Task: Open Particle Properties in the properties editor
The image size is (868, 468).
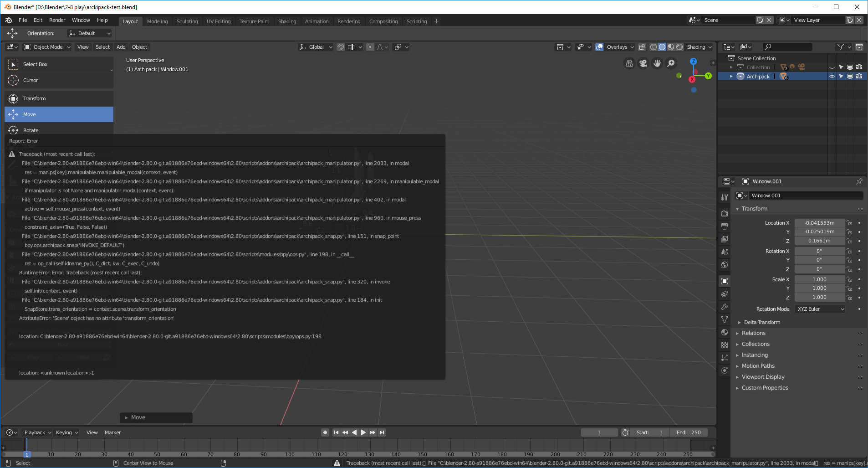Action: coord(725,319)
